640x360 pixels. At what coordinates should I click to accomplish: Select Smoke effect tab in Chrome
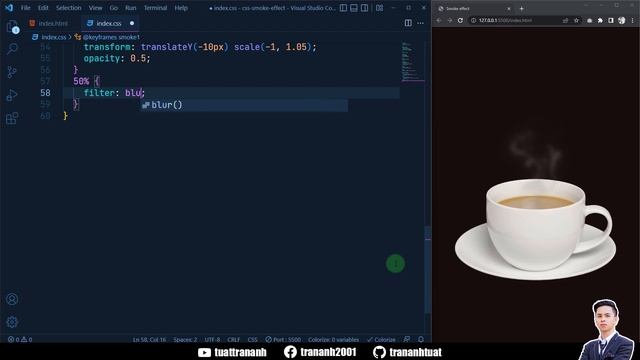473,8
